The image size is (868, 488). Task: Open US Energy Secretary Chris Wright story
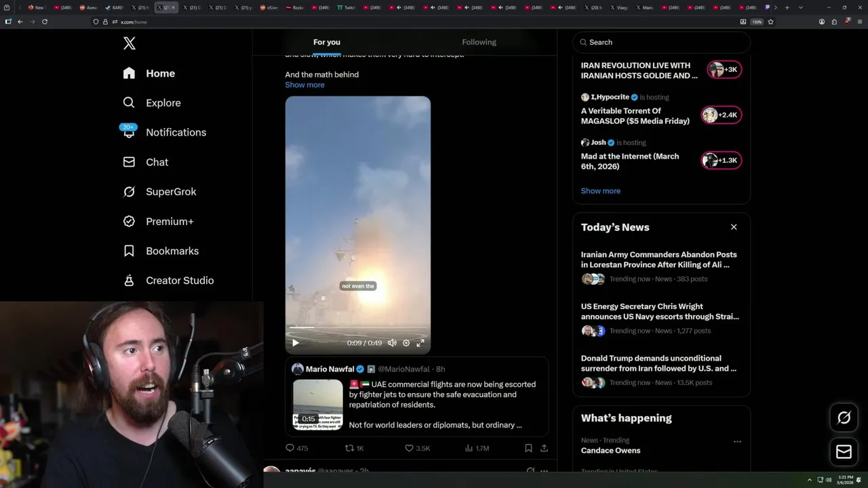[660, 311]
